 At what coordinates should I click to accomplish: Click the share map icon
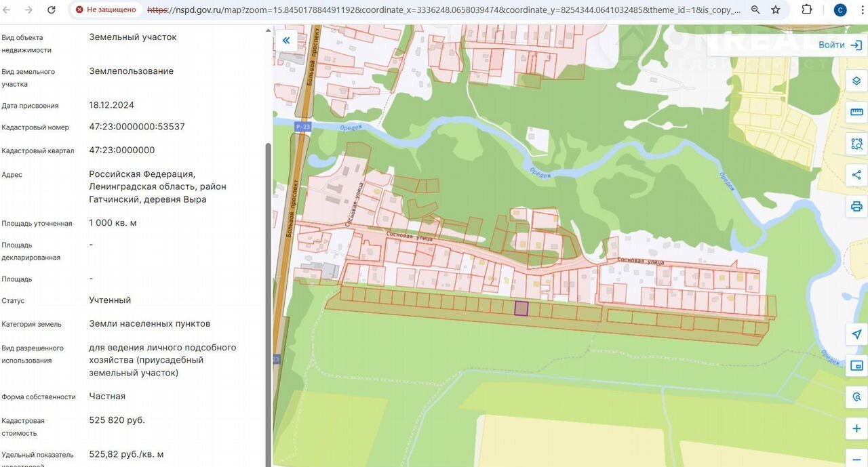(x=856, y=175)
